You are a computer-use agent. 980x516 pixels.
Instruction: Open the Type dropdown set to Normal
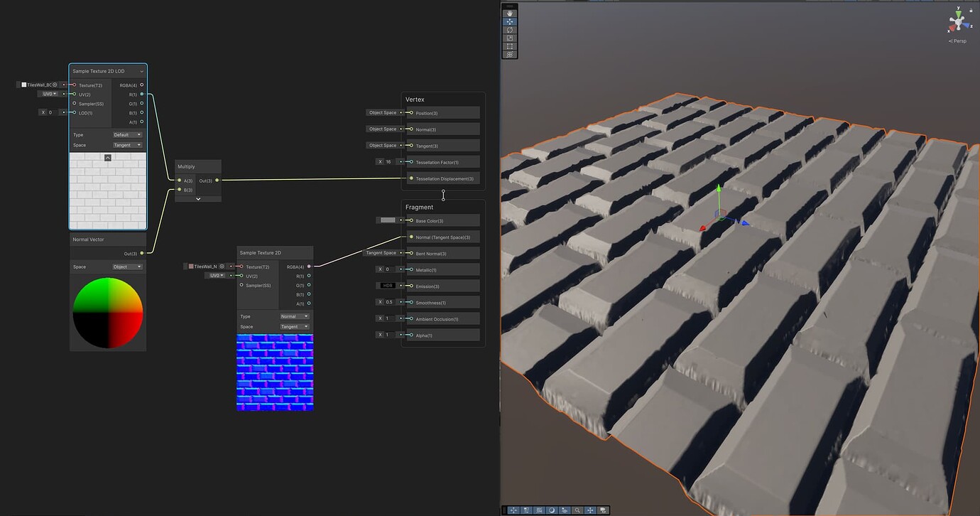pyautogui.click(x=293, y=316)
